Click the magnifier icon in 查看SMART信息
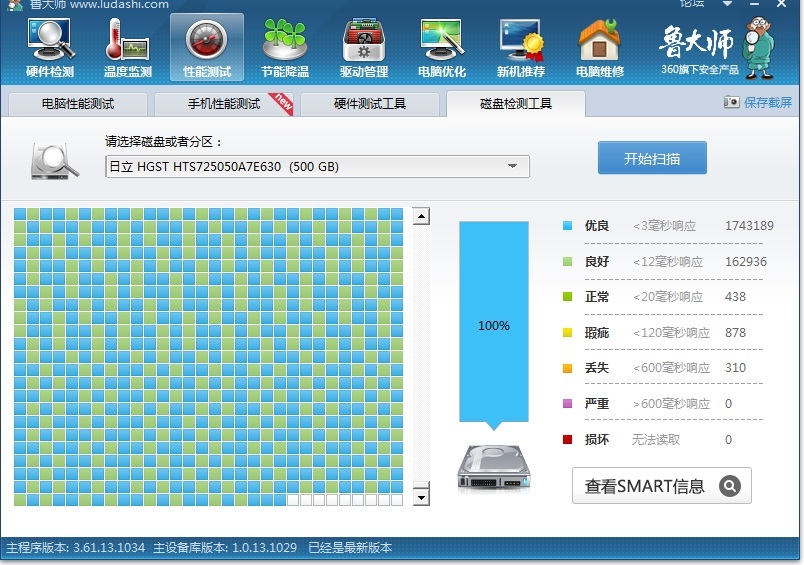 [730, 485]
